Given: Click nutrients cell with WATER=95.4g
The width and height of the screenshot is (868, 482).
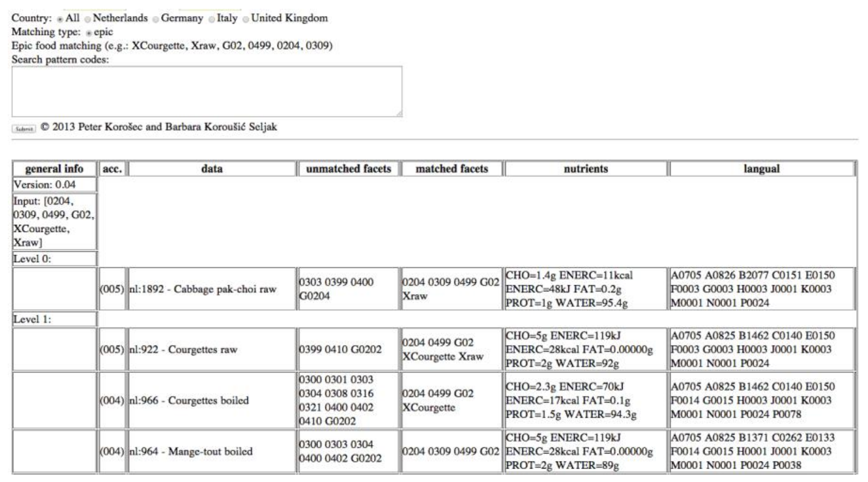Looking at the screenshot, I should point(586,289).
